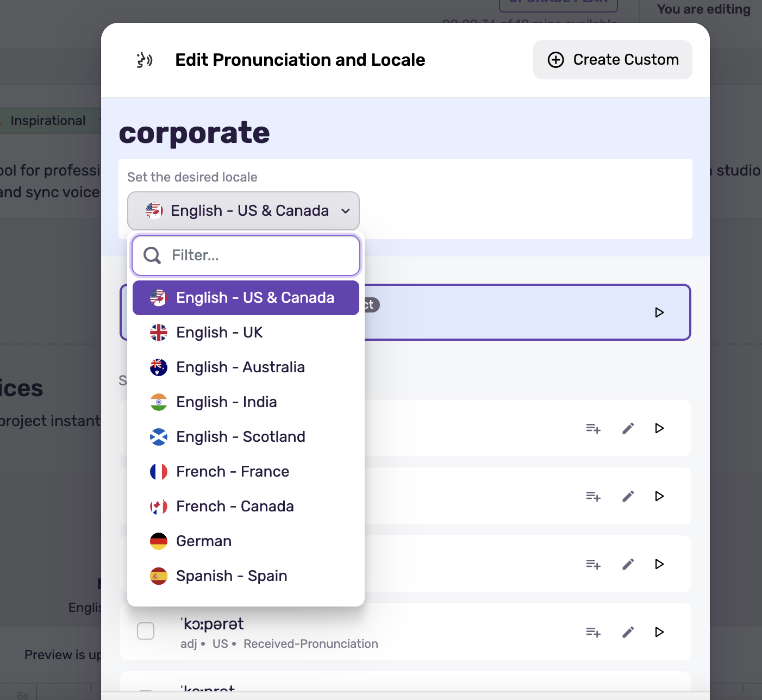Play the third suggested pronunciation

[659, 564]
